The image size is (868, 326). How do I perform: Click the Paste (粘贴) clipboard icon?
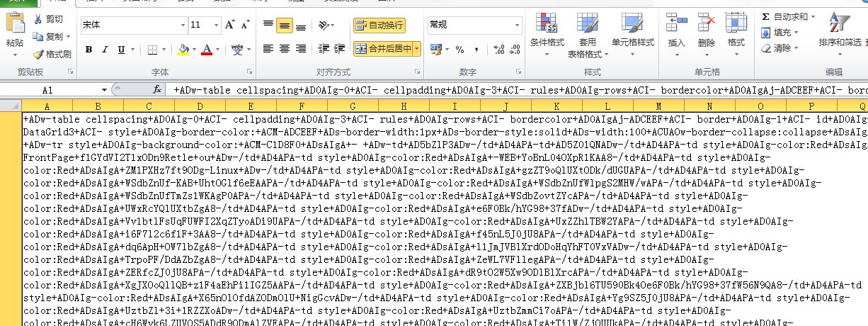coord(15,23)
